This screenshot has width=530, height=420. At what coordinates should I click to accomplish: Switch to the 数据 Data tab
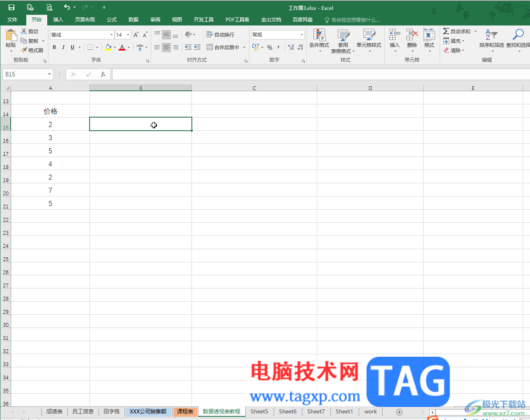click(x=134, y=19)
